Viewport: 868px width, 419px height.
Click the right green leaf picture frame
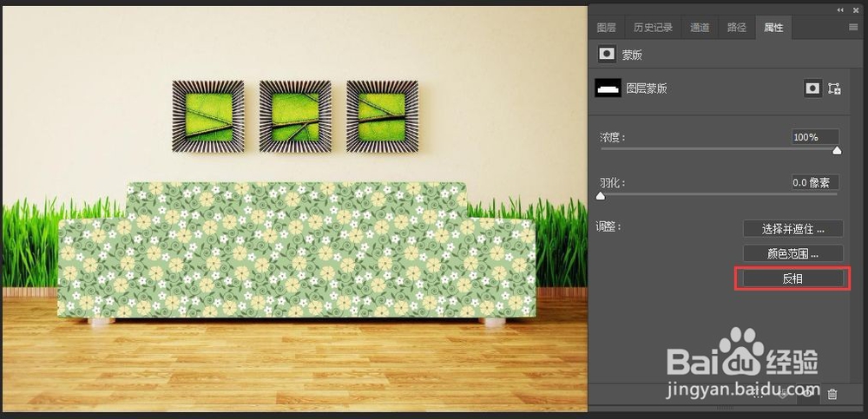tap(382, 116)
